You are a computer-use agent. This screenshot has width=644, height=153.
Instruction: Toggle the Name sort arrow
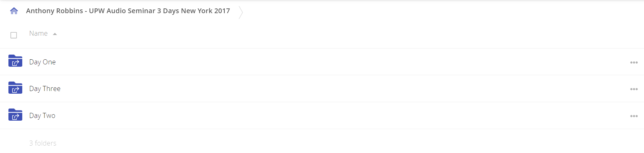(55, 34)
